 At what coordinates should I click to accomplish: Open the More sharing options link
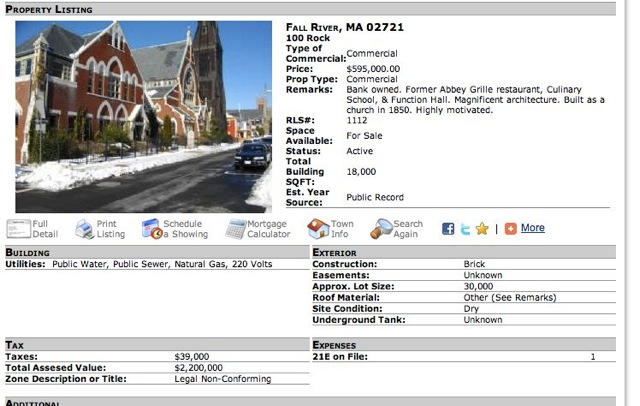533,228
